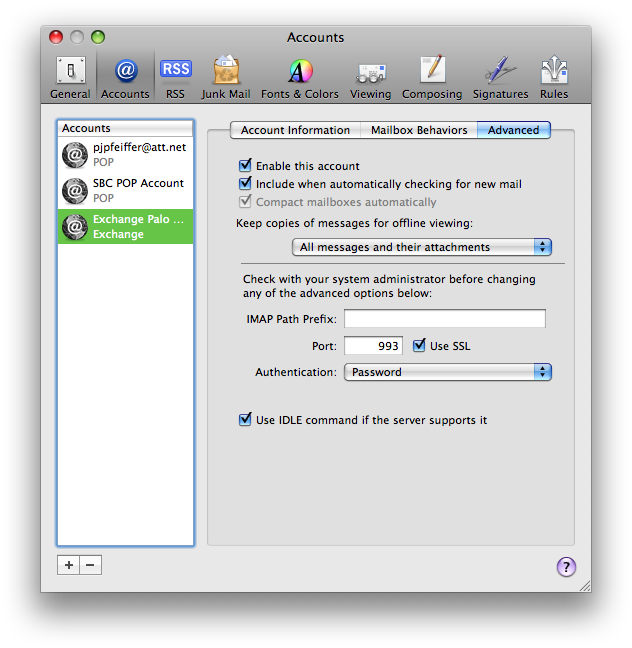Screen dimensions: 632x648
Task: Open the Rules preferences pane
Action: pos(553,78)
